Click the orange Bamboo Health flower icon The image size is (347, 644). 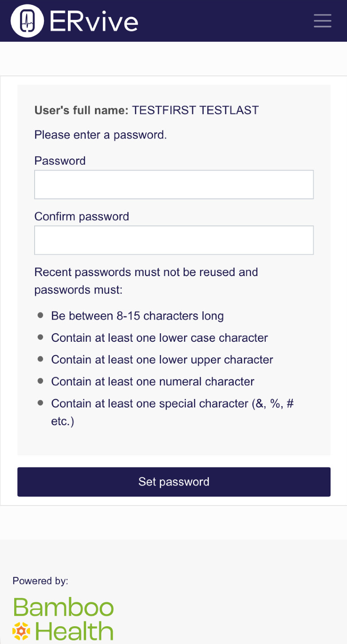tap(21, 631)
